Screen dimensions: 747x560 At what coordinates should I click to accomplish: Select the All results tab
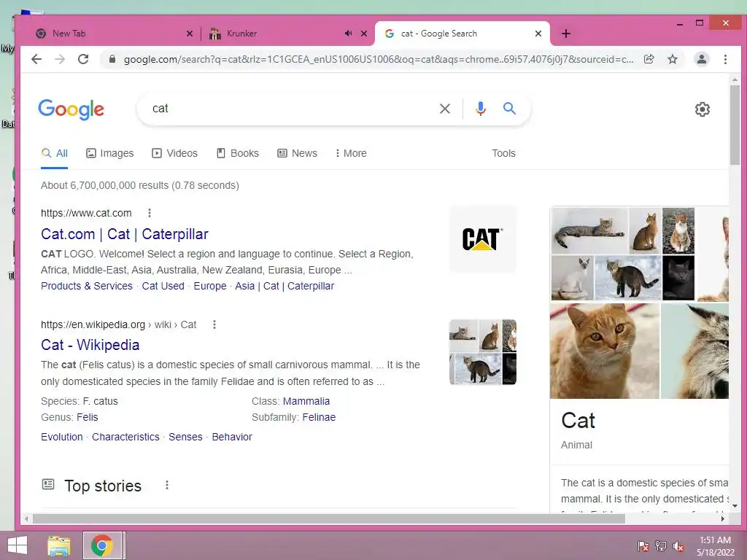click(54, 153)
